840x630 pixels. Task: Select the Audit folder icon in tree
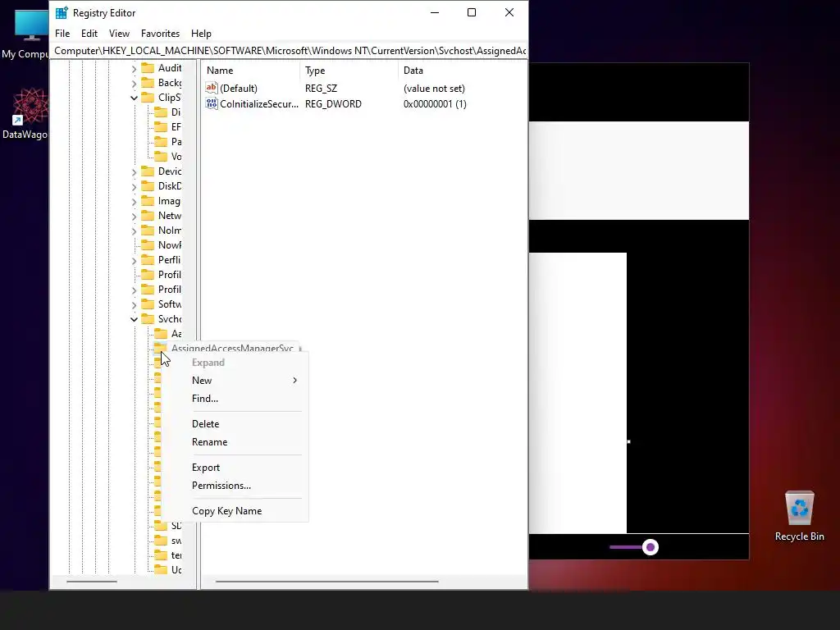click(x=148, y=68)
